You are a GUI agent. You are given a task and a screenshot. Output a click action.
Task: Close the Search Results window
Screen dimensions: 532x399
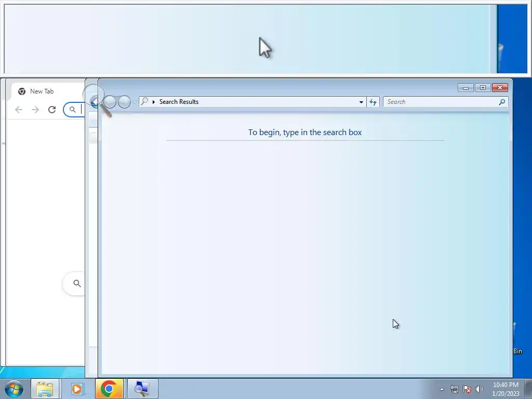[x=500, y=88]
